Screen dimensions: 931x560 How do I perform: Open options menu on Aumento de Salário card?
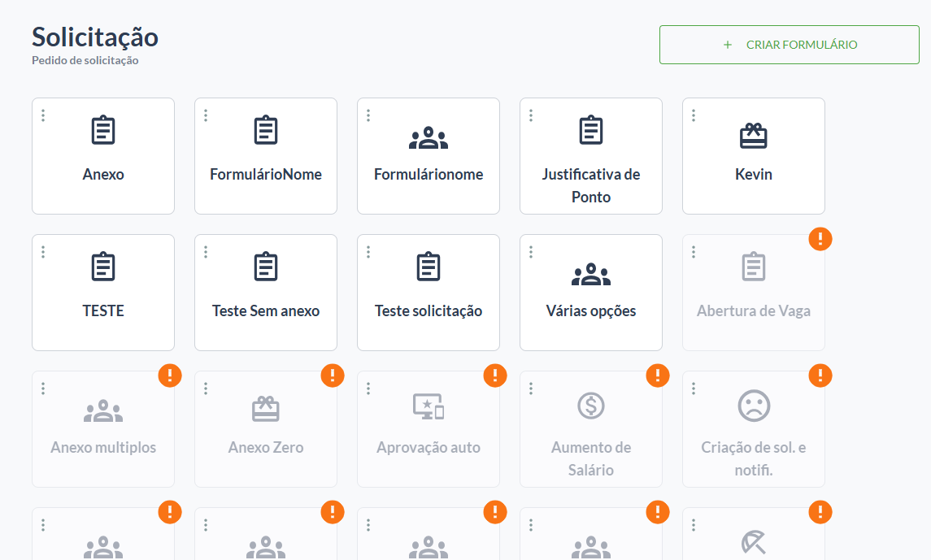click(x=531, y=388)
